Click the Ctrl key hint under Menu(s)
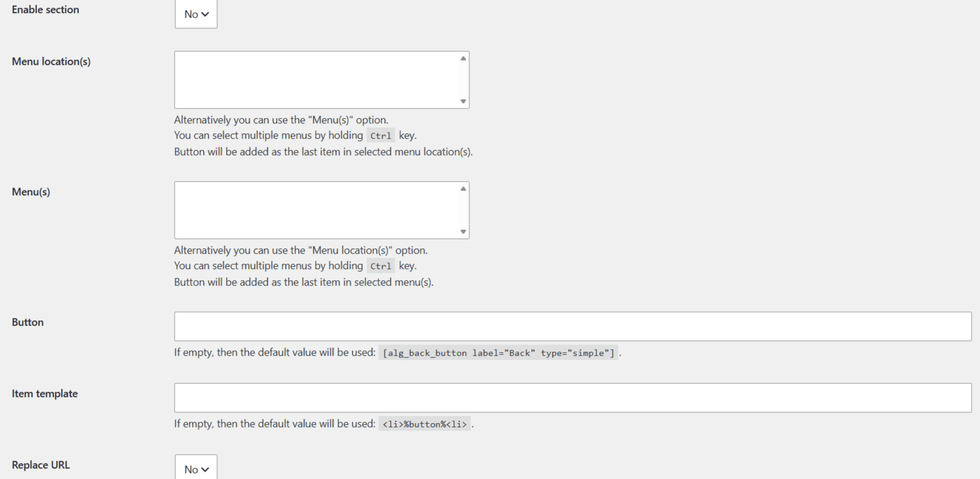Screen dimensions: 980x479 pyautogui.click(x=381, y=266)
